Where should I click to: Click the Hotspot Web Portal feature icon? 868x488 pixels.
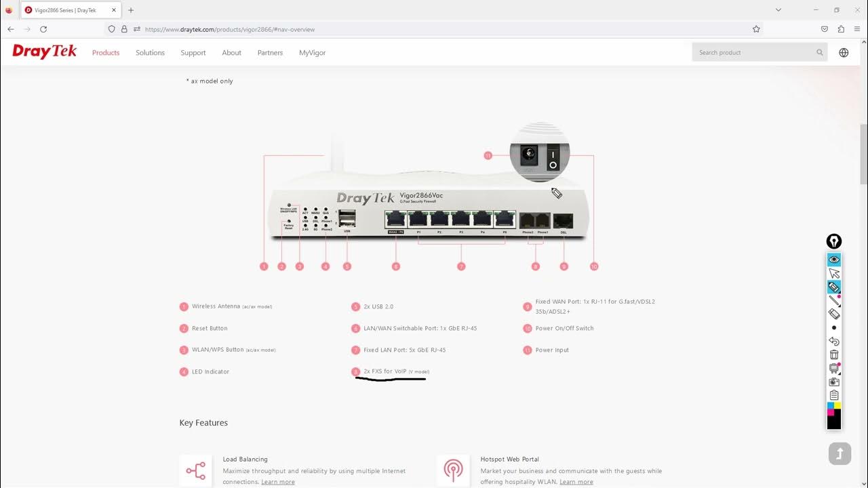coord(453,470)
